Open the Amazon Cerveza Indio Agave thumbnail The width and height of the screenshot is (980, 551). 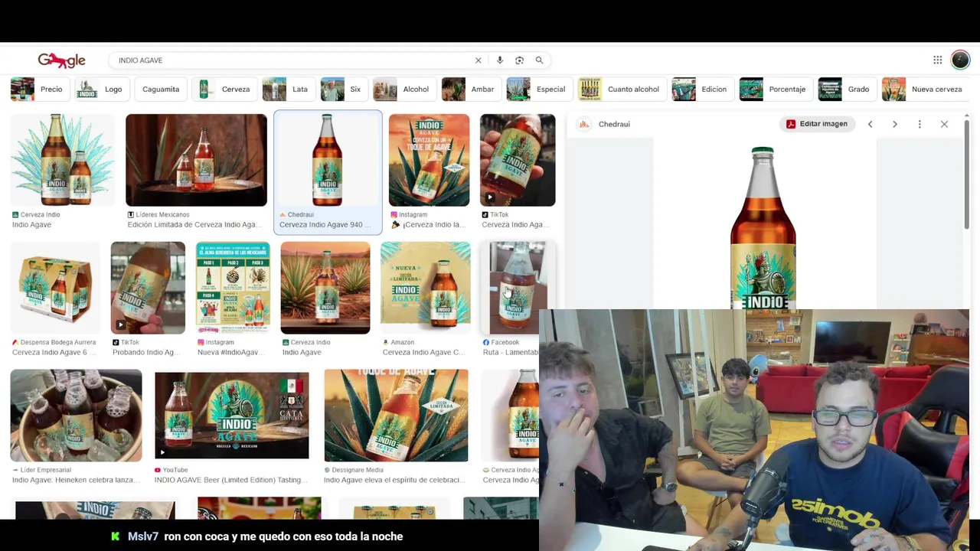[x=426, y=288]
